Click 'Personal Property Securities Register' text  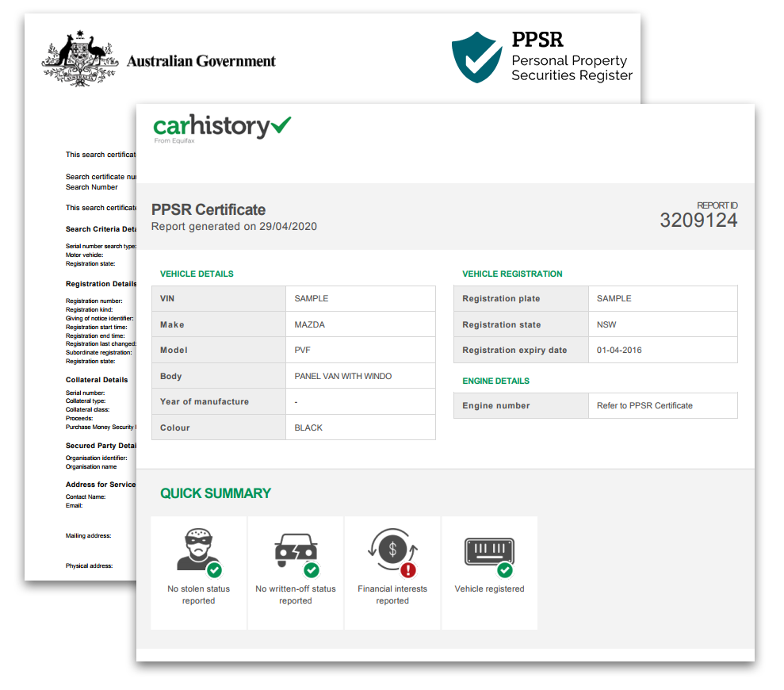(572, 67)
